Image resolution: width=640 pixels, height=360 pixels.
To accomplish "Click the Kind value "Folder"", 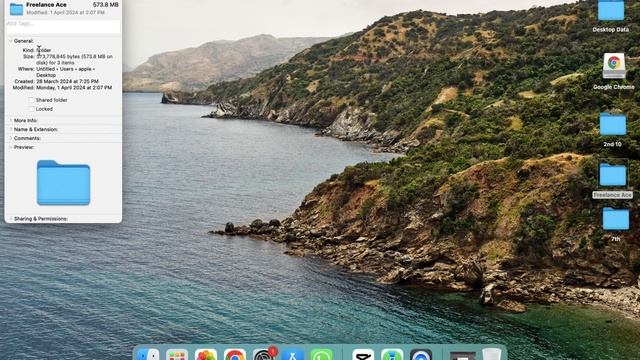I will 44,50.
